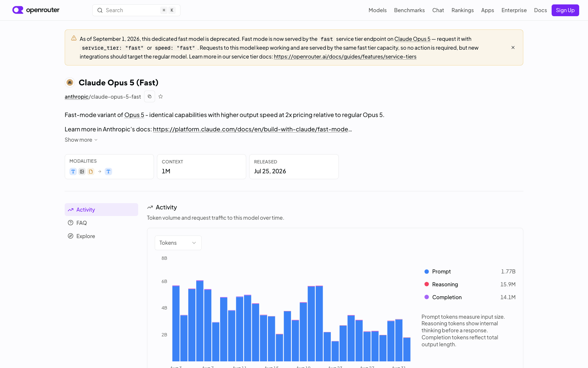Viewport: 588px width, 368px height.
Task: Click the ⌘ K keyboard shortcut badge
Action: 168,10
